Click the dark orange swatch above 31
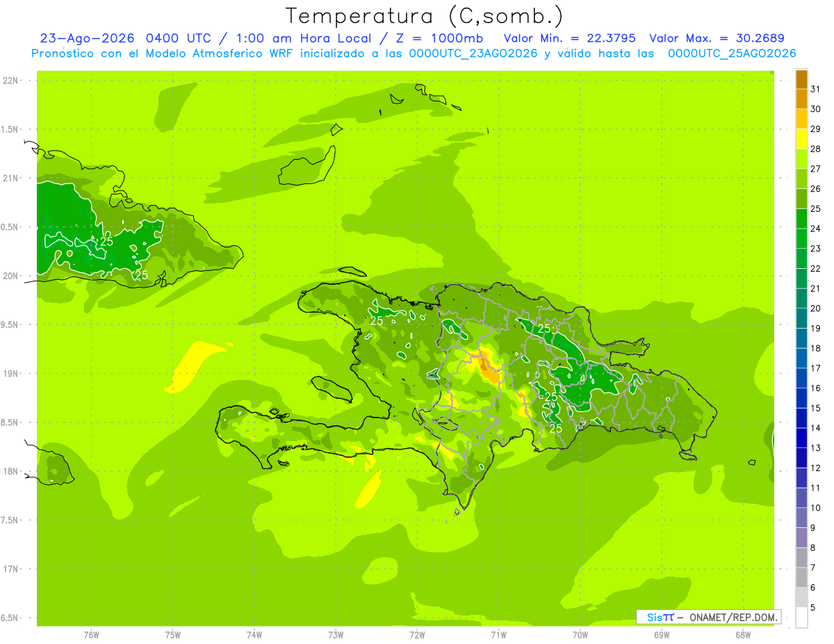Viewport: 834px width, 644px height. point(801,79)
